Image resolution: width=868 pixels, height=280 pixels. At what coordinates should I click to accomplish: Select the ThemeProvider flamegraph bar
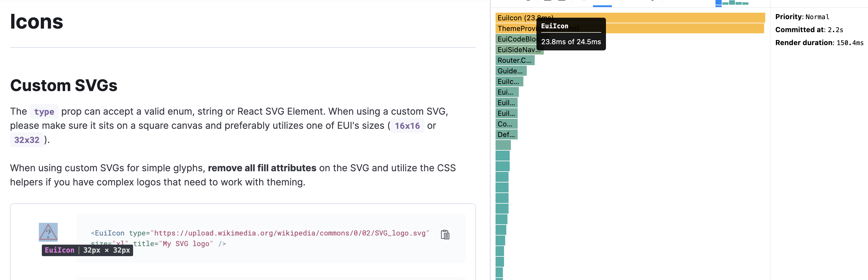pos(629,28)
